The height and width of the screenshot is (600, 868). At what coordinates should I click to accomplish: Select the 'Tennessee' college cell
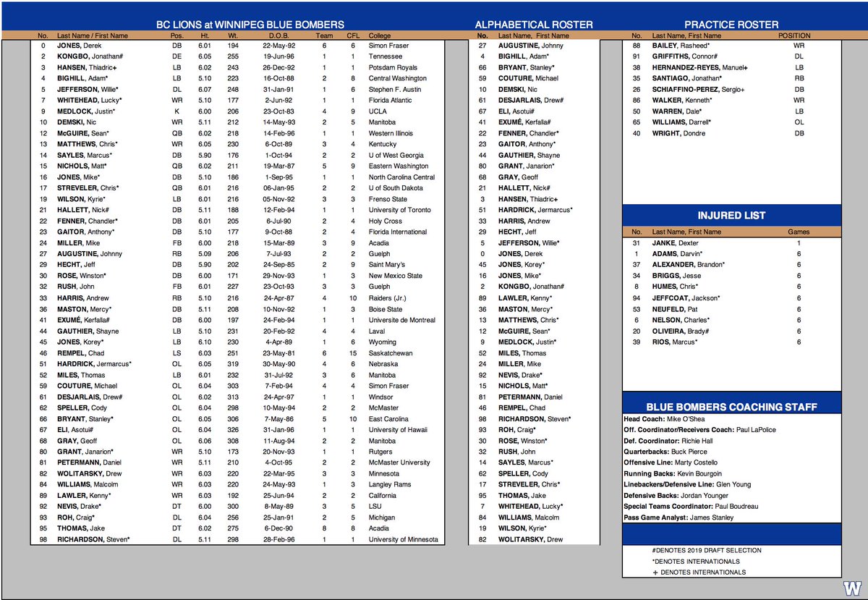coord(386,56)
